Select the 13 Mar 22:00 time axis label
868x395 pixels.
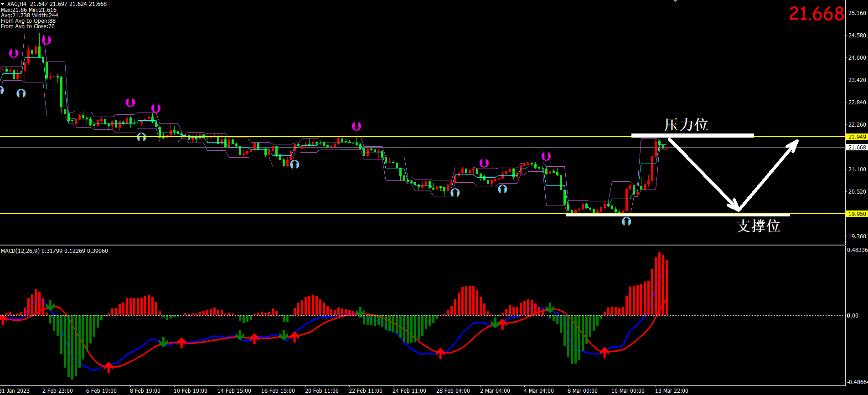tap(671, 391)
